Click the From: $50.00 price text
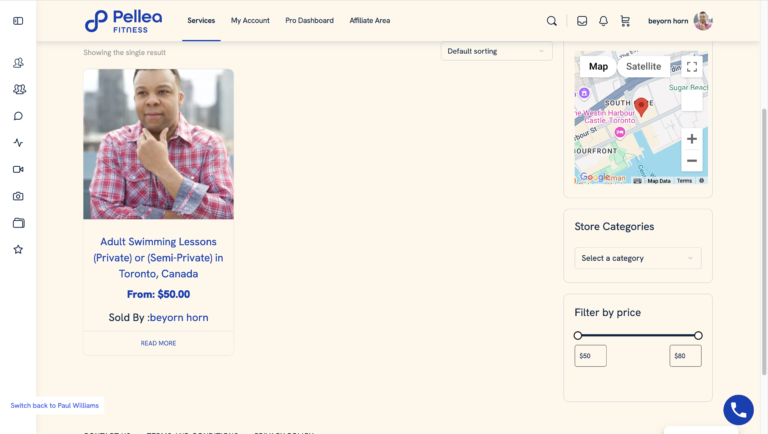The image size is (768, 434). (x=158, y=294)
